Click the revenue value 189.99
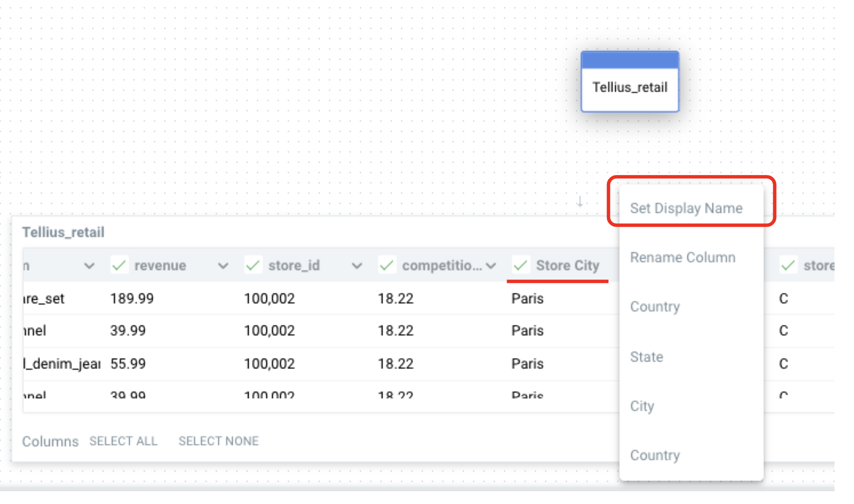Image resolution: width=854 pixels, height=504 pixels. pos(132,299)
